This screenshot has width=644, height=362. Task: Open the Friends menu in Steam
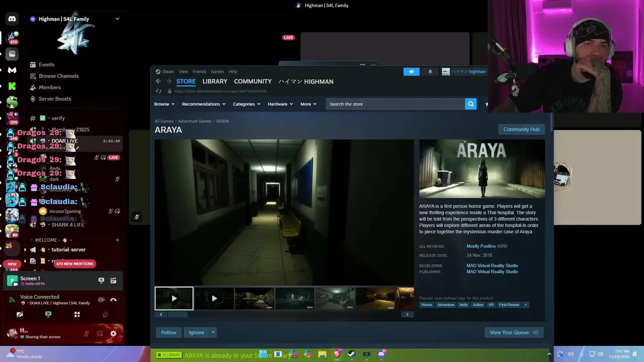(199, 71)
